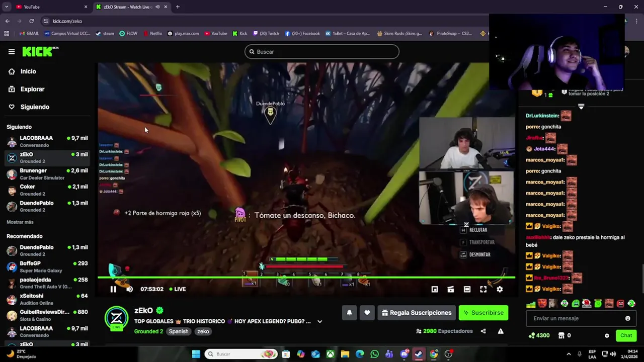Toggle theater mode on the player
Image resolution: width=644 pixels, height=362 pixels.
467,289
